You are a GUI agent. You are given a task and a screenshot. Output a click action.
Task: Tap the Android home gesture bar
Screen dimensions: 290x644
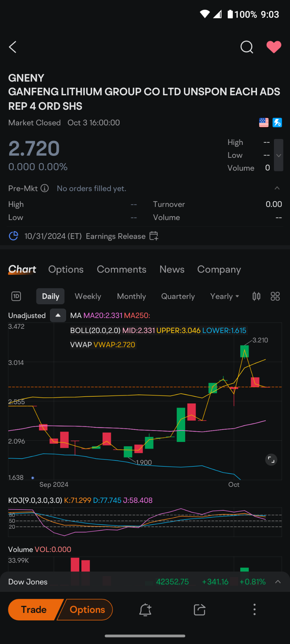click(145, 636)
